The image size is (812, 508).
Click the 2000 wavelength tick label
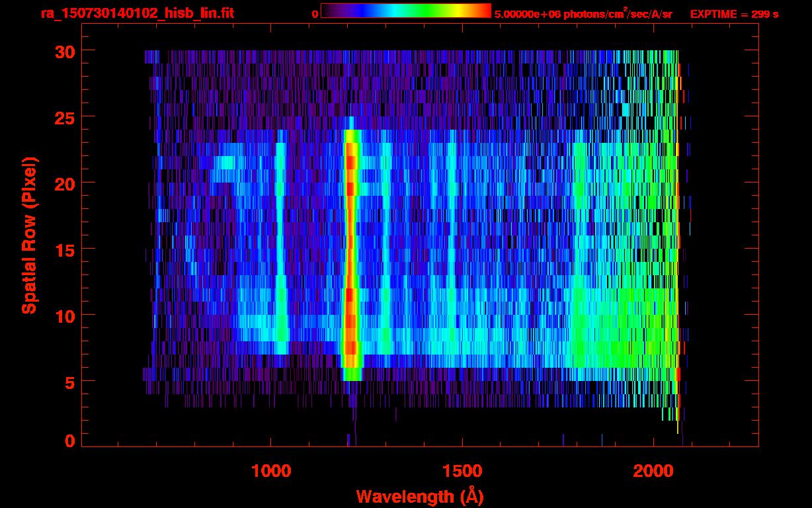point(653,471)
